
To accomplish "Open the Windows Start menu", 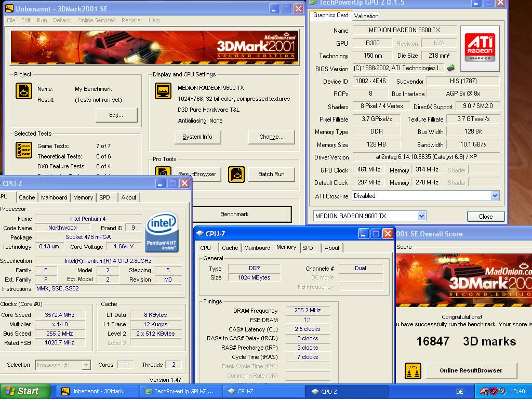I will 25,391.
